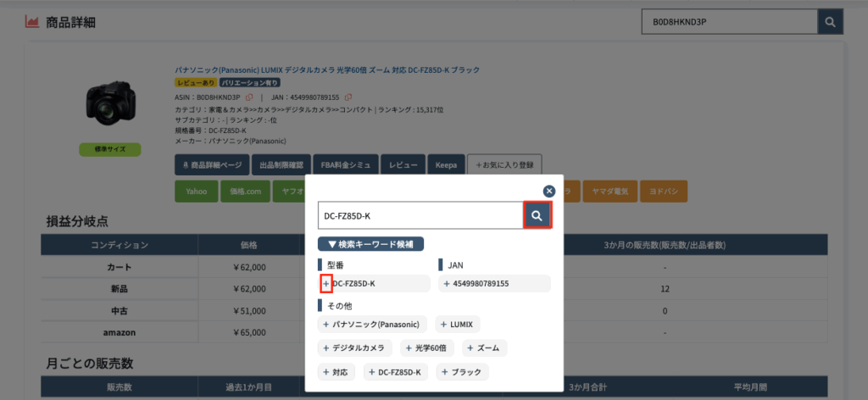Select the amazon price ¥65,000 cell
Image resolution: width=868 pixels, height=400 pixels.
tap(249, 333)
